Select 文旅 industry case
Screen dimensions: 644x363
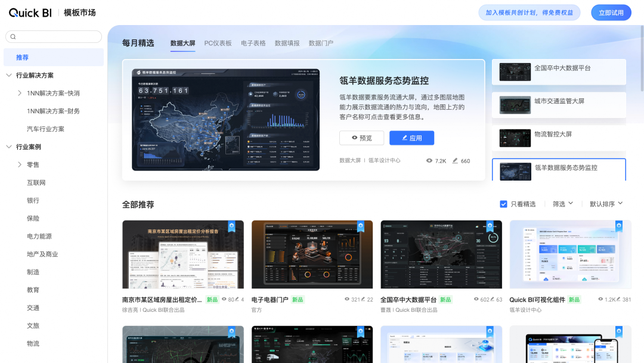33,325
